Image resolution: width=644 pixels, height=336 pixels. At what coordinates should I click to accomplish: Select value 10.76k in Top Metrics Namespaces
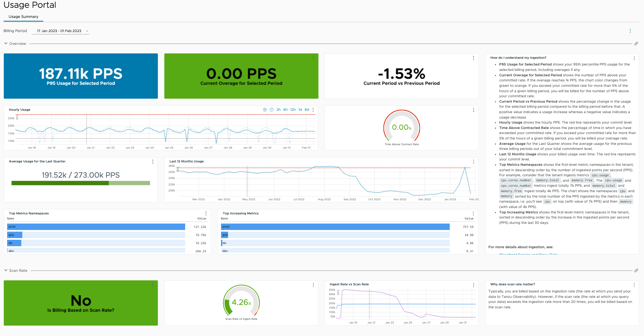(x=201, y=235)
